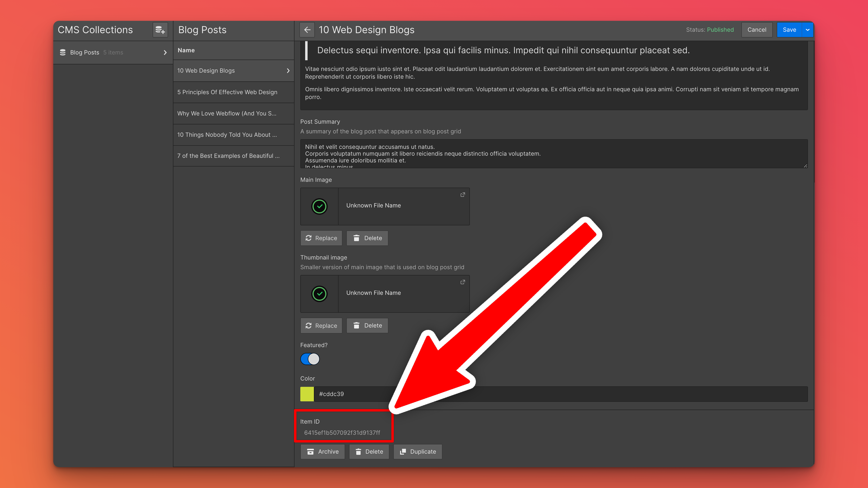The width and height of the screenshot is (868, 488).
Task: Expand the Blog Posts collection chevron
Action: (x=165, y=53)
